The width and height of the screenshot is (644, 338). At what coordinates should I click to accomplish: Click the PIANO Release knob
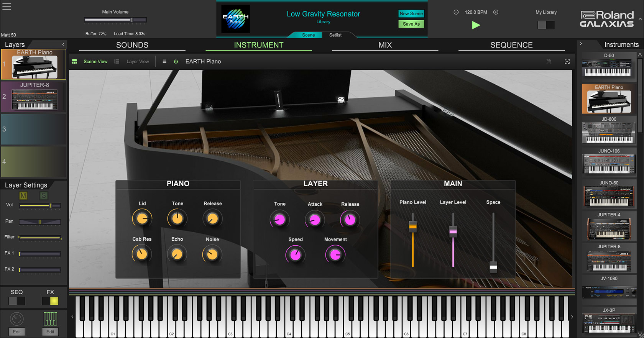[x=212, y=219]
